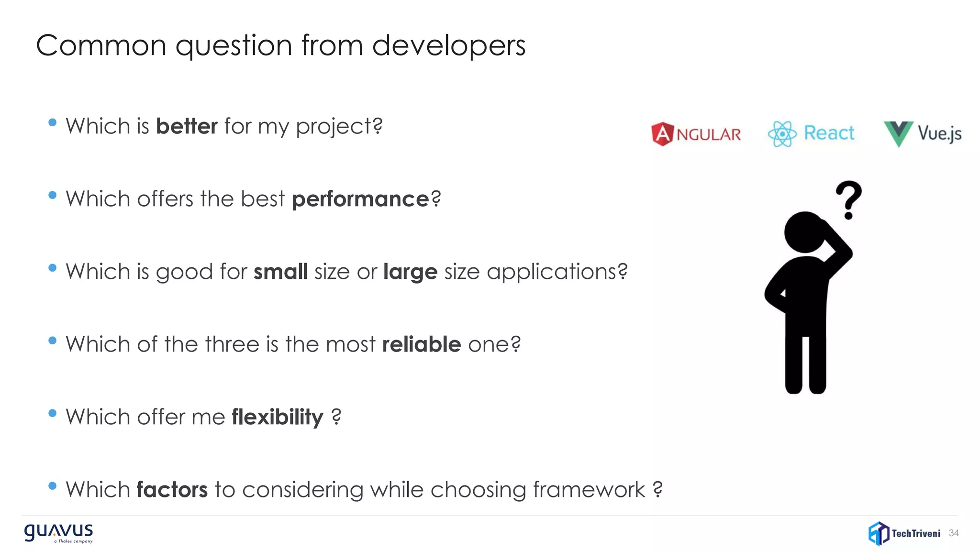Screen dimensions: 980x551
Task: Select the text 'Which is better for my project?'
Action: coord(224,126)
